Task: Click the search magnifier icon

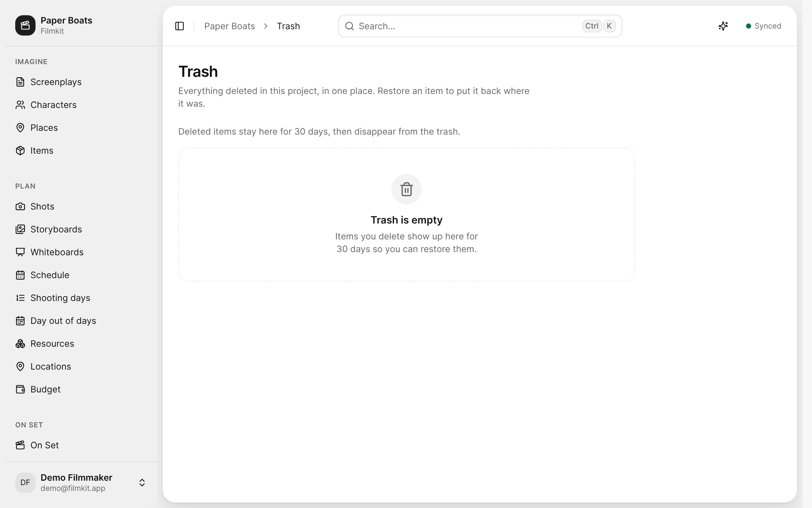Action: tap(349, 26)
